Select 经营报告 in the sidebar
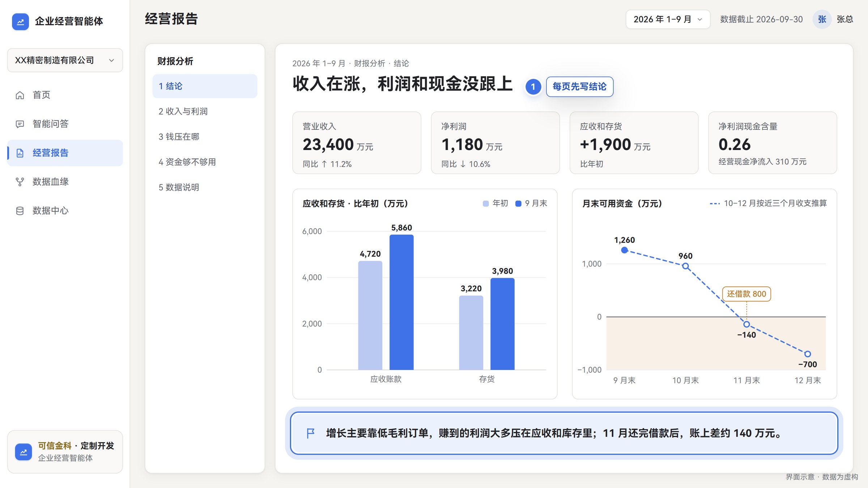 65,153
